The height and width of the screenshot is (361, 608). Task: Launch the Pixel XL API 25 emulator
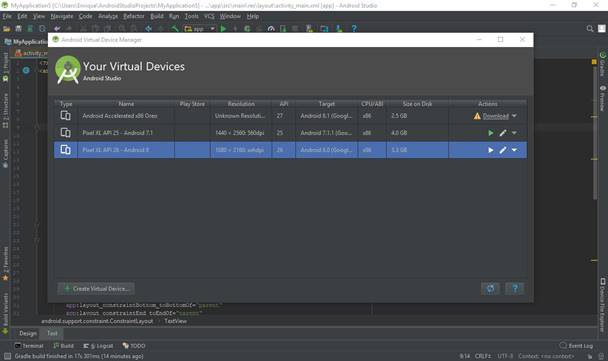click(491, 133)
